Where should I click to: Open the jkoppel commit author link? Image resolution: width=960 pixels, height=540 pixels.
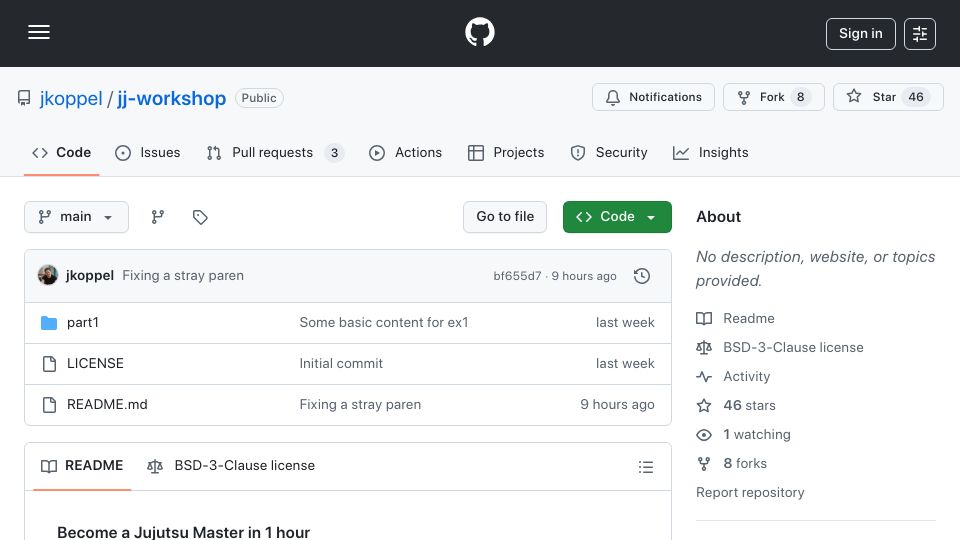coord(90,276)
